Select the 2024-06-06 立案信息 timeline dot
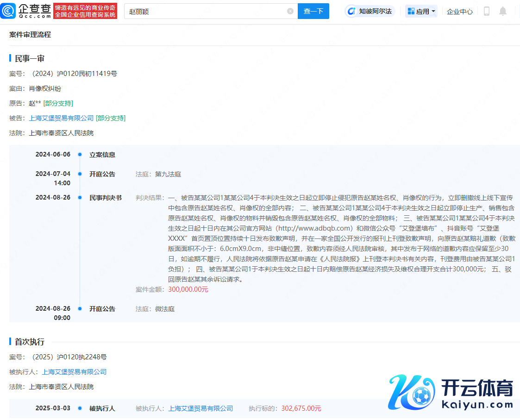 point(80,155)
